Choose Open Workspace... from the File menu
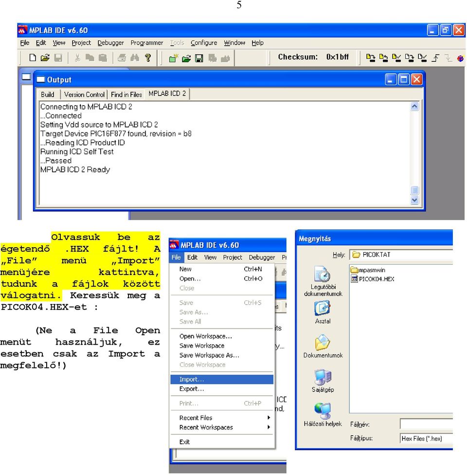The height and width of the screenshot is (476, 467). click(222, 336)
